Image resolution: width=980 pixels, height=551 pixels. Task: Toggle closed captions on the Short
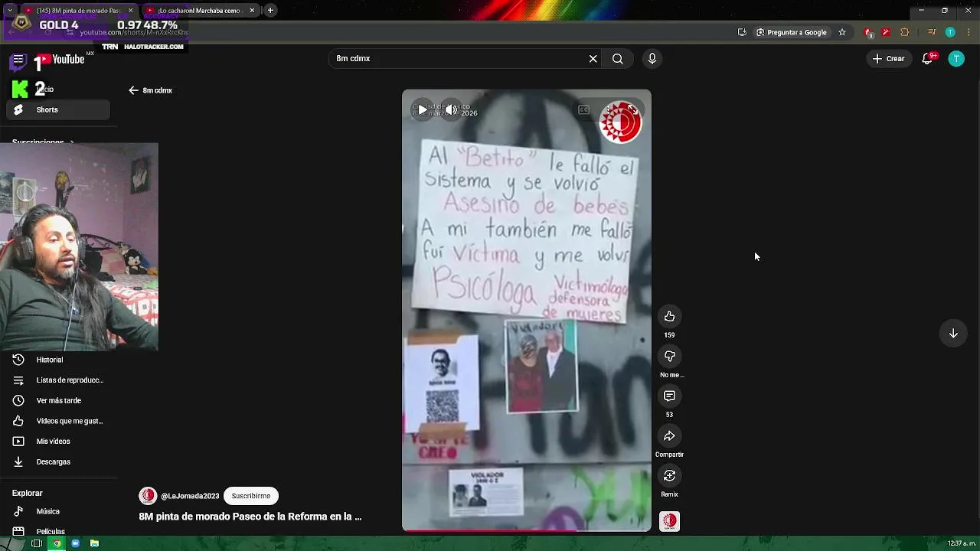pos(583,109)
